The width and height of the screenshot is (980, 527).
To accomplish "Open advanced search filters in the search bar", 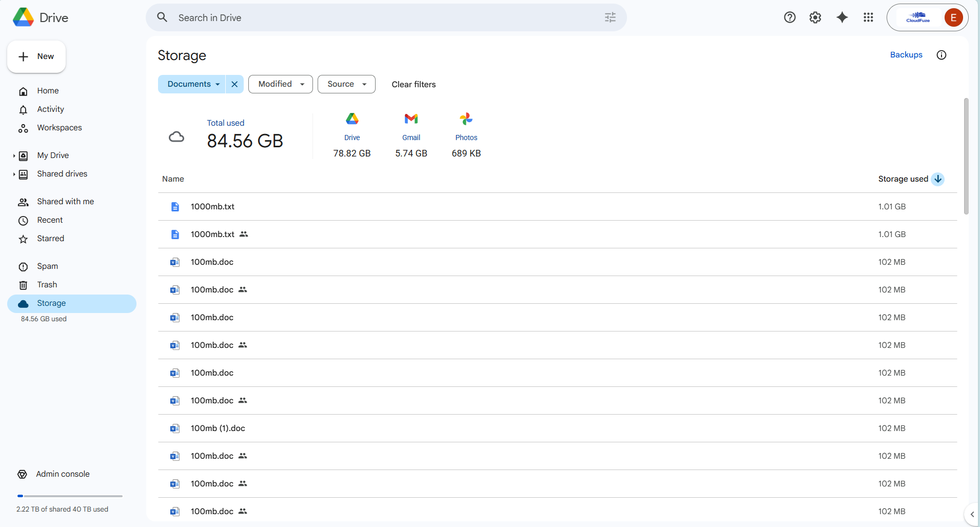I will pos(610,17).
